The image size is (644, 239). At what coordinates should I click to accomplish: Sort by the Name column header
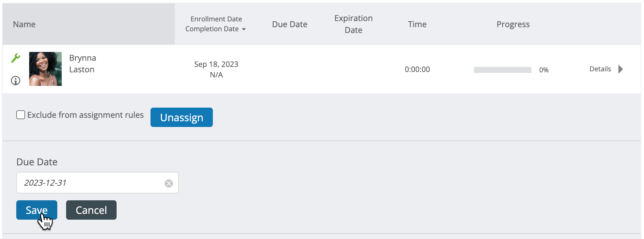pos(24,24)
